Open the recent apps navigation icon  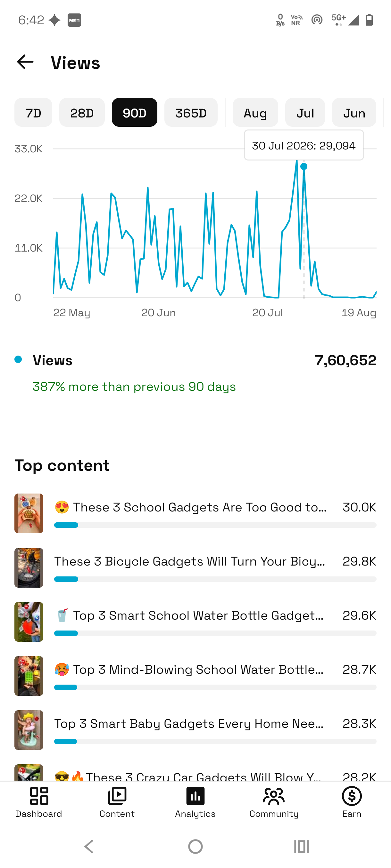click(301, 847)
